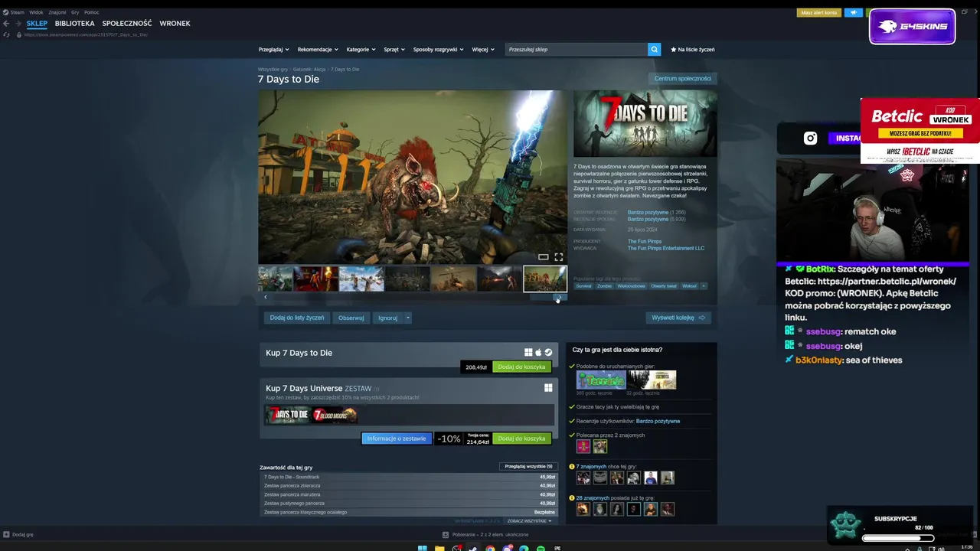Viewport: 980px width, 551px height.
Task: Click the Ignoruj button
Action: click(388, 318)
